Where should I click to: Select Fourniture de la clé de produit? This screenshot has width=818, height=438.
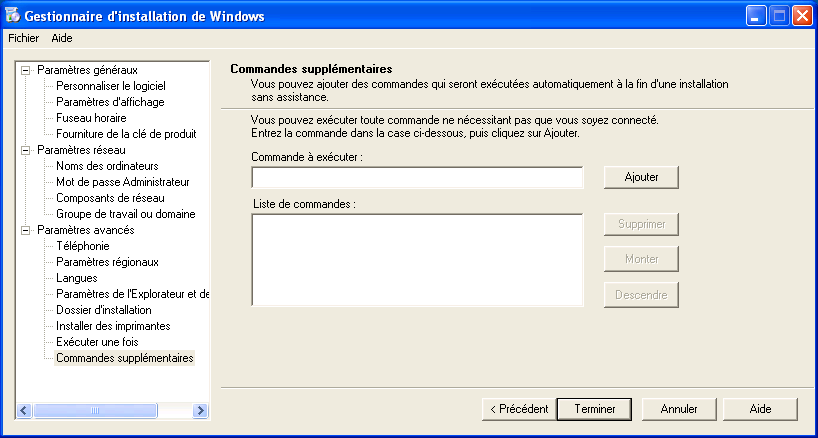[x=126, y=134]
